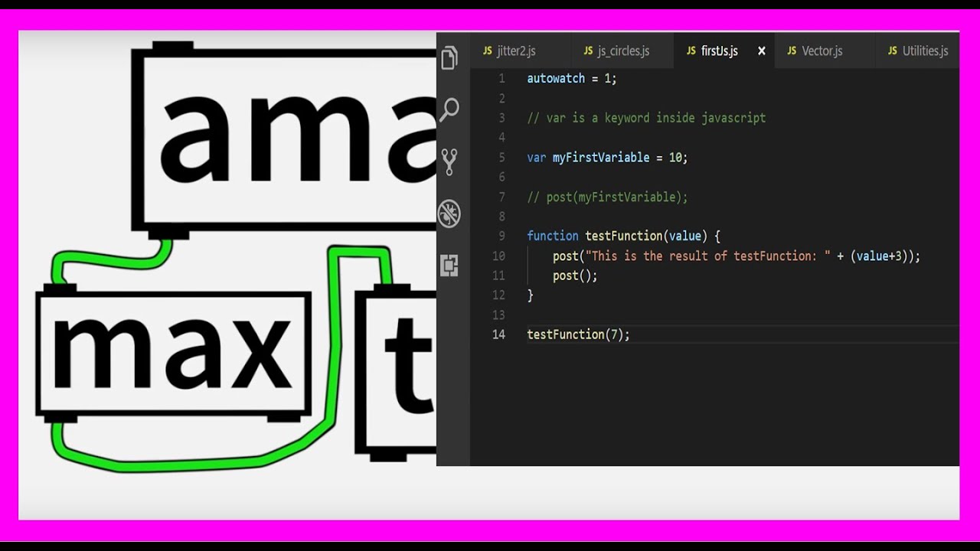This screenshot has width=980, height=551.
Task: Switch to the Utilities.js tab
Action: (918, 51)
